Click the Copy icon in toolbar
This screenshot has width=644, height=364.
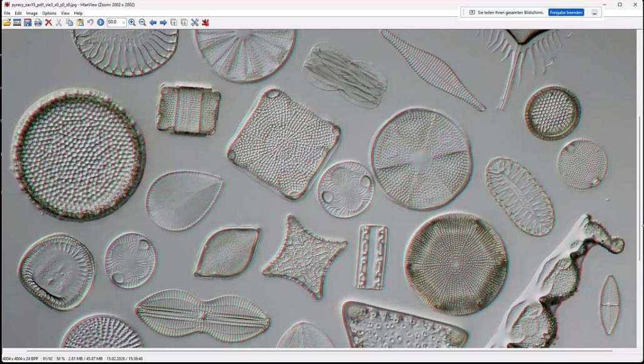point(69,23)
